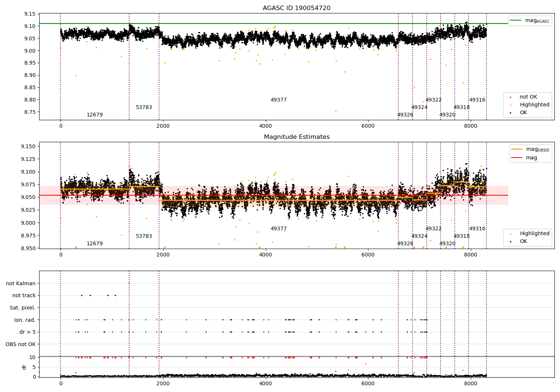
Task: Click obsid label 49377 in Magnitude Estimates plot
Action: tap(279, 228)
